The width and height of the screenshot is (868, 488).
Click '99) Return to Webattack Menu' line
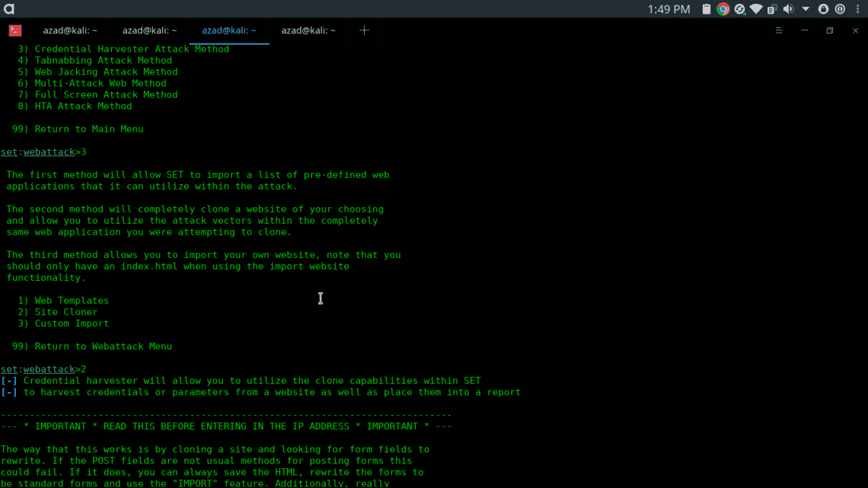click(x=92, y=346)
